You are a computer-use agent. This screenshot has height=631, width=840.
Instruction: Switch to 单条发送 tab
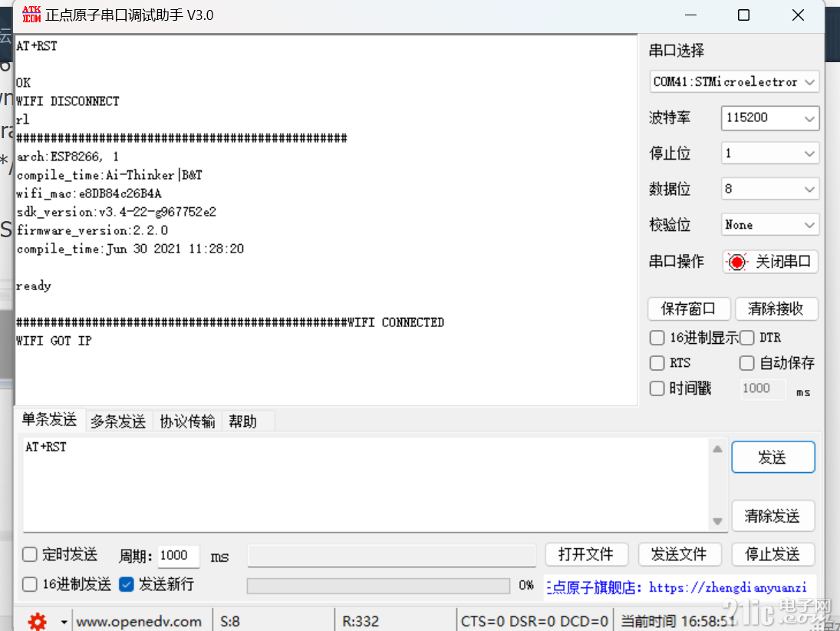(x=49, y=420)
